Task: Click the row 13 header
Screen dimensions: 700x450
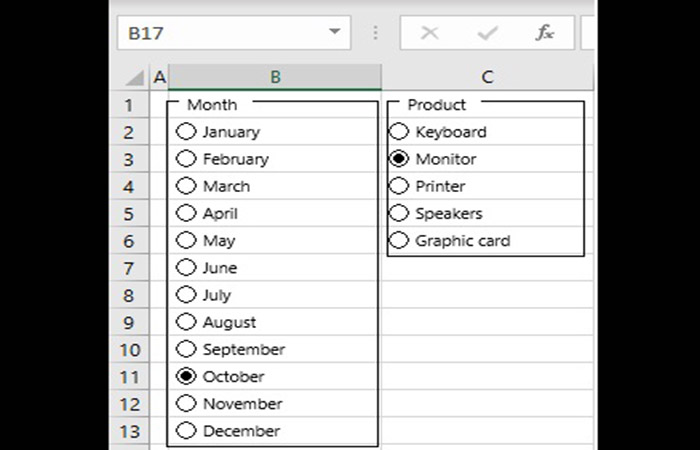Action: click(x=128, y=431)
